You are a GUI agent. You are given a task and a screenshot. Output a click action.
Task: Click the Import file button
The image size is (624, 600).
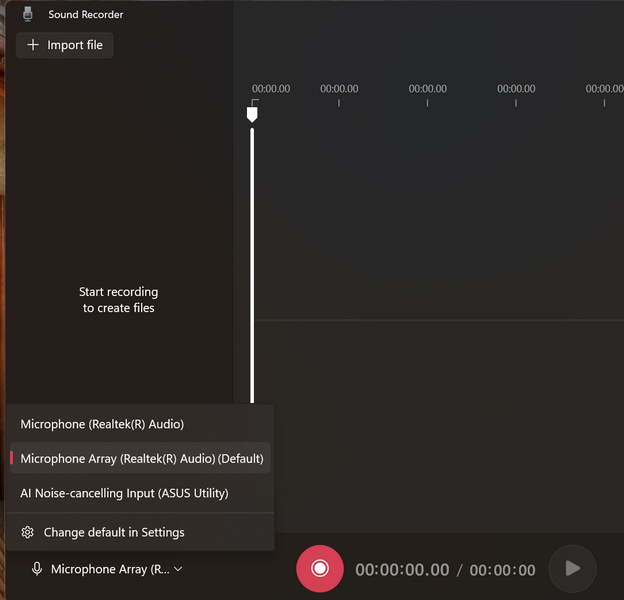65,45
